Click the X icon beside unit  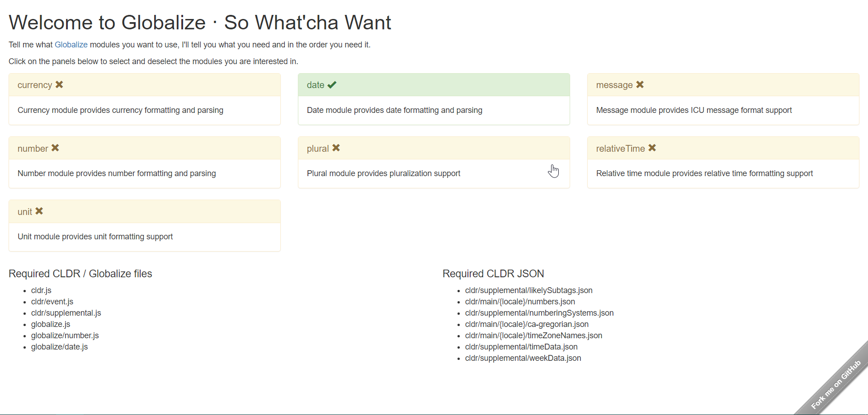click(39, 211)
